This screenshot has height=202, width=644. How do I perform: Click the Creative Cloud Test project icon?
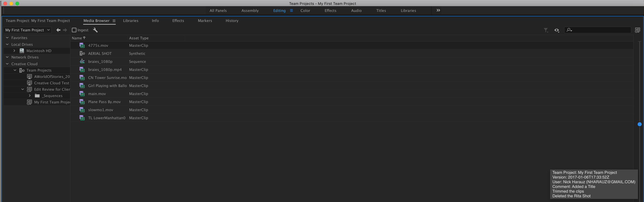tap(30, 83)
